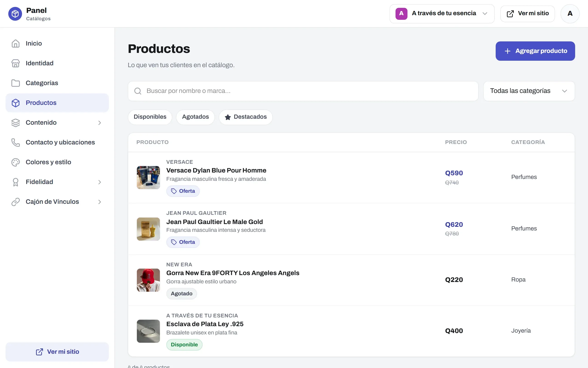The width and height of the screenshot is (588, 368).
Task: Click the external link icon in top Ver mi sitio
Action: tap(510, 14)
